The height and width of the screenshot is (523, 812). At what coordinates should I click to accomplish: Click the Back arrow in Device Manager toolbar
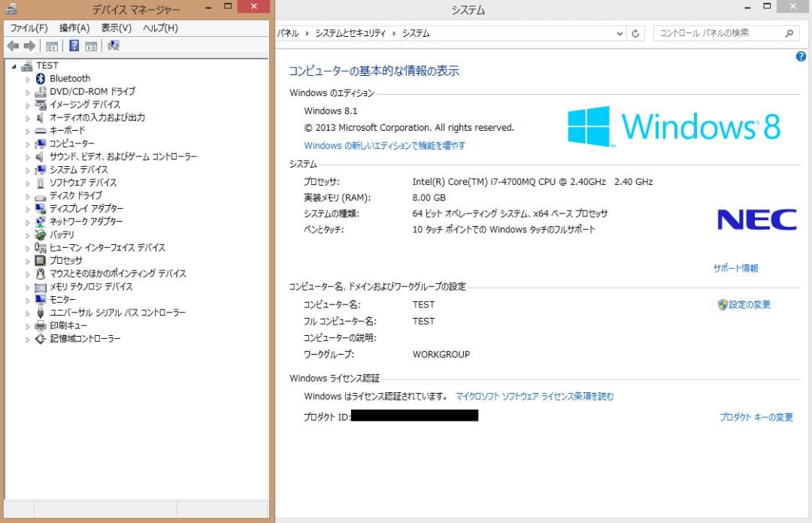coord(14,46)
